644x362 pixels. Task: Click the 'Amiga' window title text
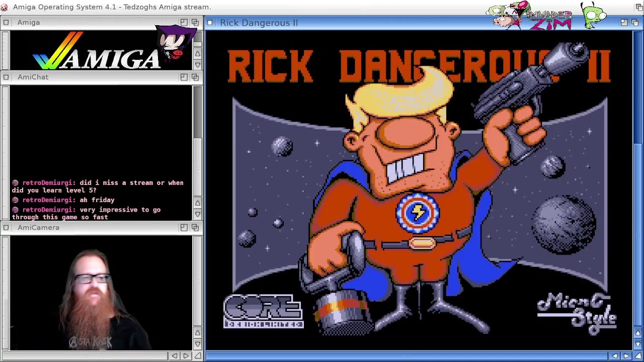click(x=29, y=23)
